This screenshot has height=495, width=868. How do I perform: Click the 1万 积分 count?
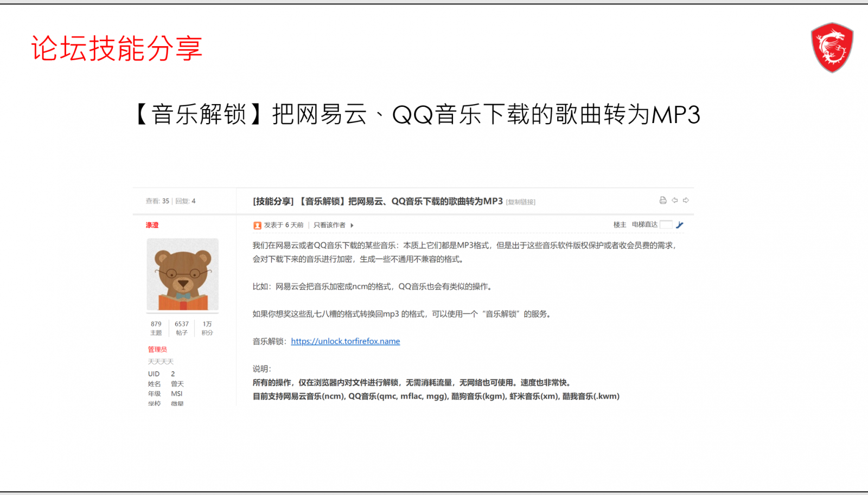tap(207, 328)
